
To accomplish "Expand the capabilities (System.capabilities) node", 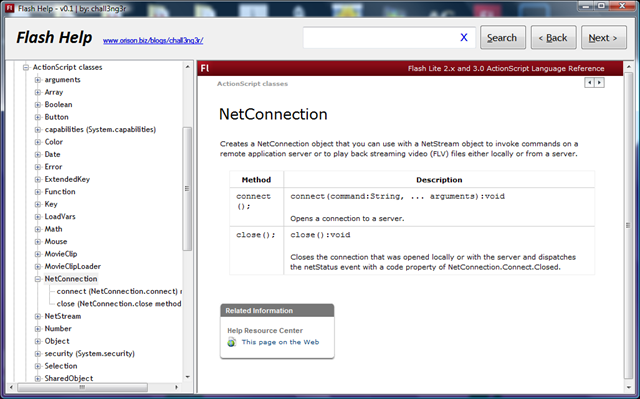I will pyautogui.click(x=38, y=130).
